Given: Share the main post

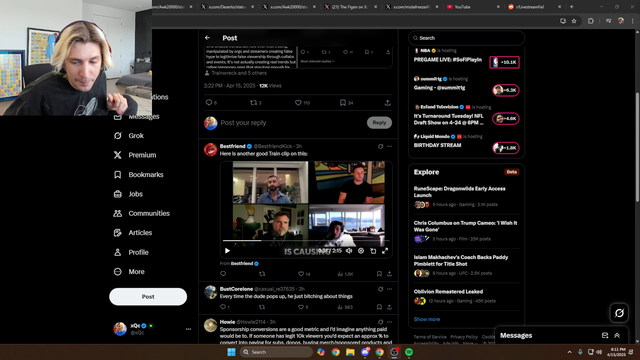Looking at the screenshot, I should (387, 102).
